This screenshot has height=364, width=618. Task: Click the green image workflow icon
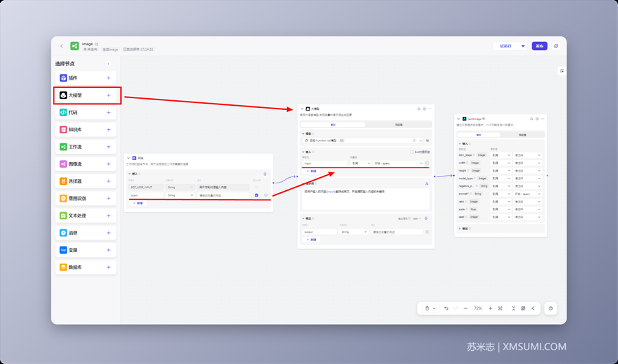pos(74,46)
